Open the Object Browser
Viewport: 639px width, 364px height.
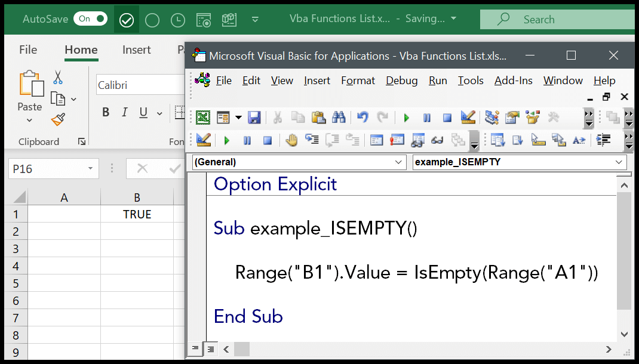532,118
